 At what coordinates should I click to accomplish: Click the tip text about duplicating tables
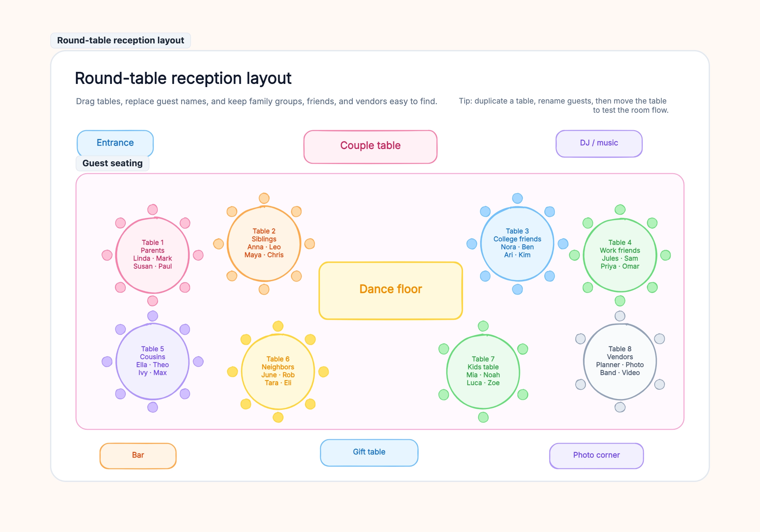563,105
